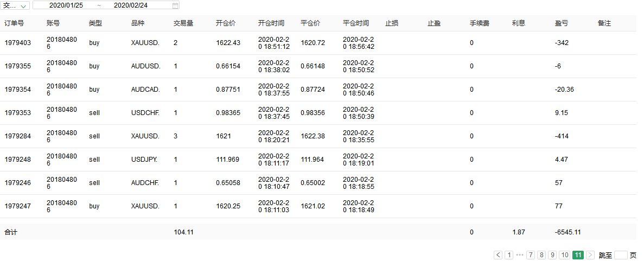This screenshot has width=644, height=267.
Task: Go to page 7
Action: (530, 255)
